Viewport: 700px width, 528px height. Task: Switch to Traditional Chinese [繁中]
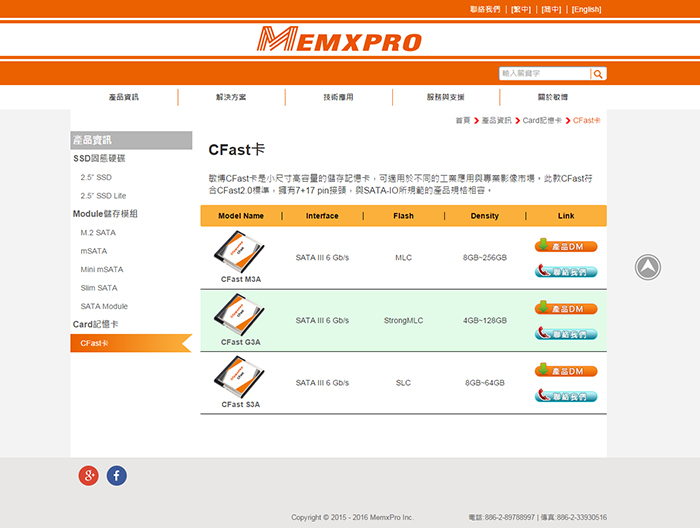[521, 9]
